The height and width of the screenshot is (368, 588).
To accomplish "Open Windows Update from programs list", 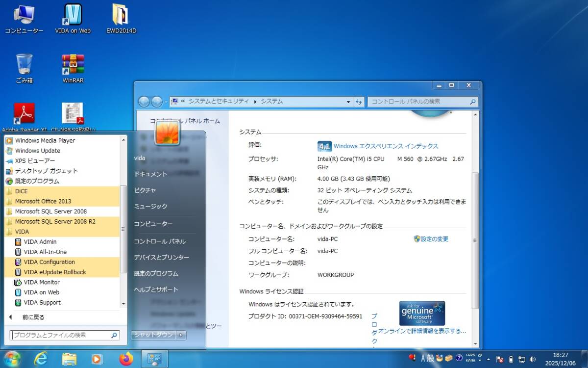I will pyautogui.click(x=62, y=151).
